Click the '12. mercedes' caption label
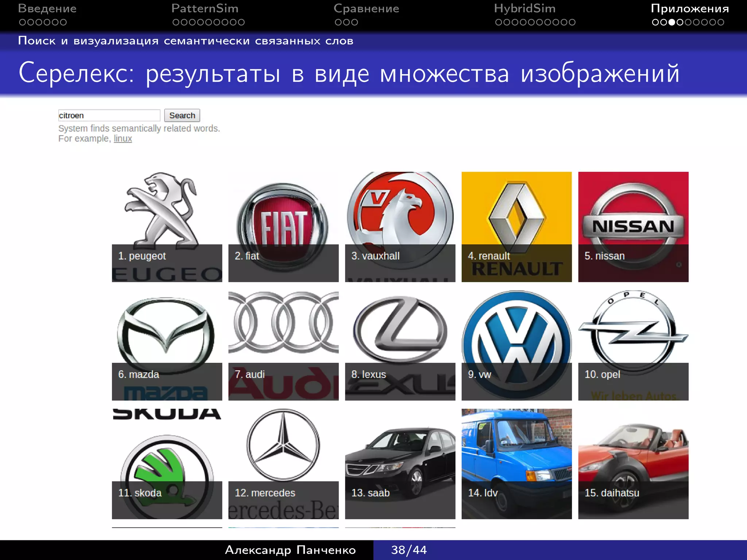 coord(265,493)
